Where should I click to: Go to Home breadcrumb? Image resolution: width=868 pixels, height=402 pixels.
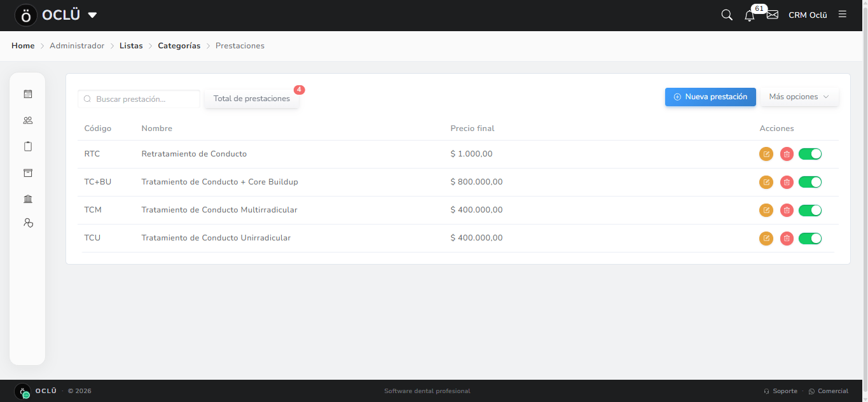click(23, 46)
